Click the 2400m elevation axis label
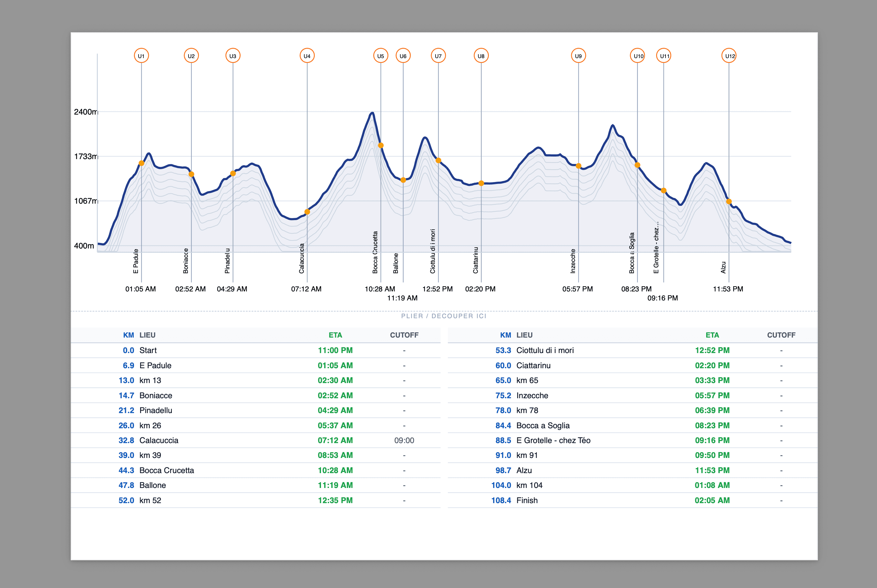The image size is (877, 588). pos(85,111)
